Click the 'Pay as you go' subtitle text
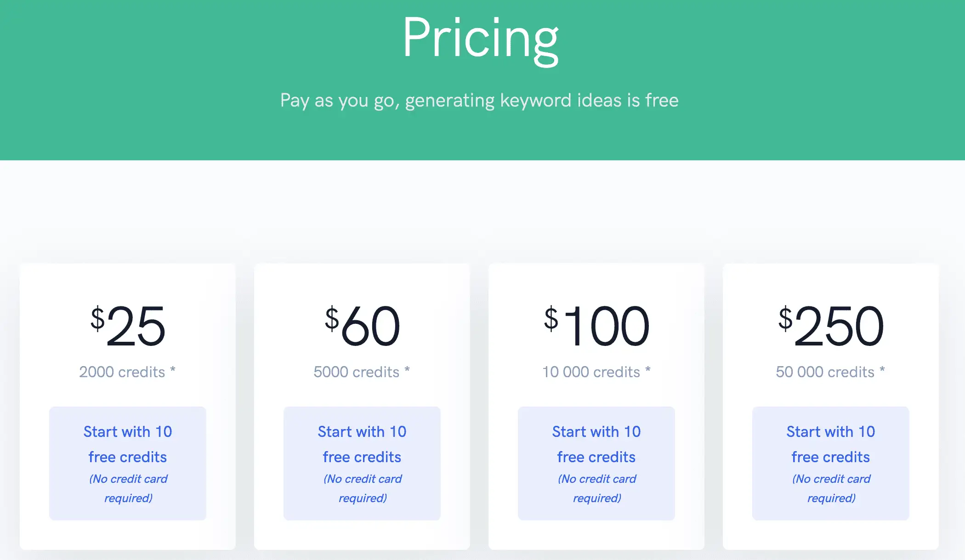Screen dimensions: 965x560 pos(479,101)
